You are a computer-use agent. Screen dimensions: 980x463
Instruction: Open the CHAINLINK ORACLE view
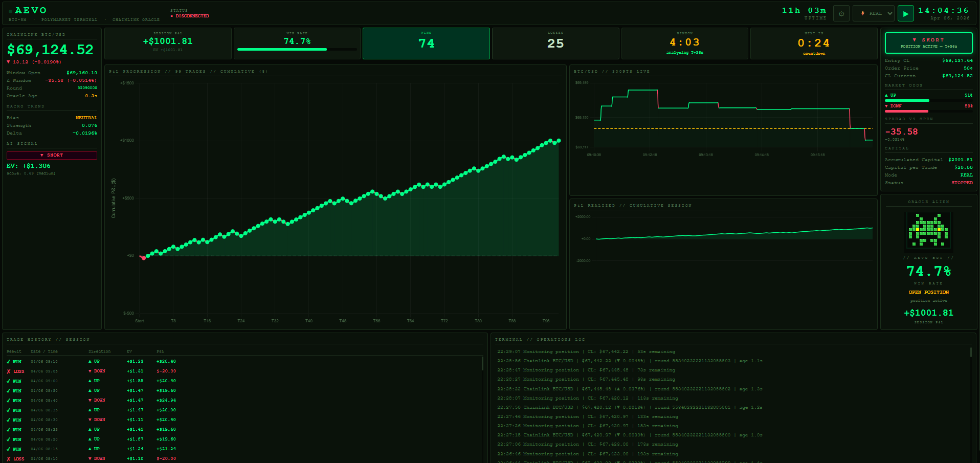click(136, 19)
